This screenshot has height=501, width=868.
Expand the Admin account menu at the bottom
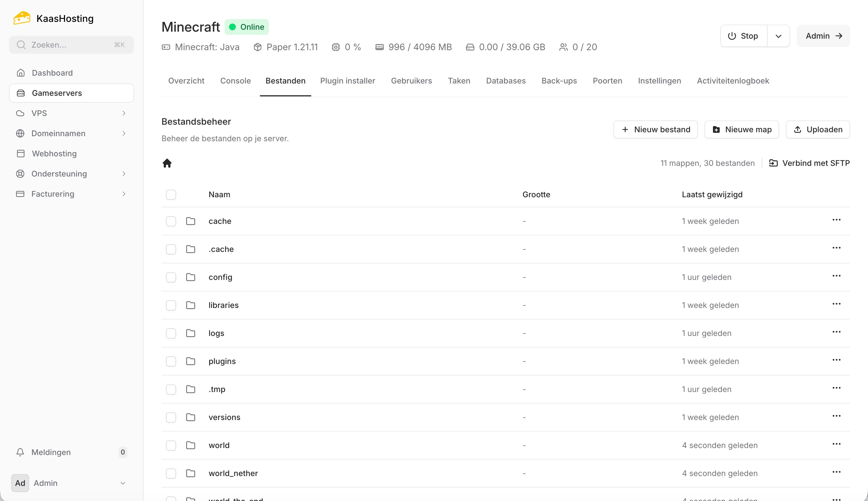click(x=123, y=483)
